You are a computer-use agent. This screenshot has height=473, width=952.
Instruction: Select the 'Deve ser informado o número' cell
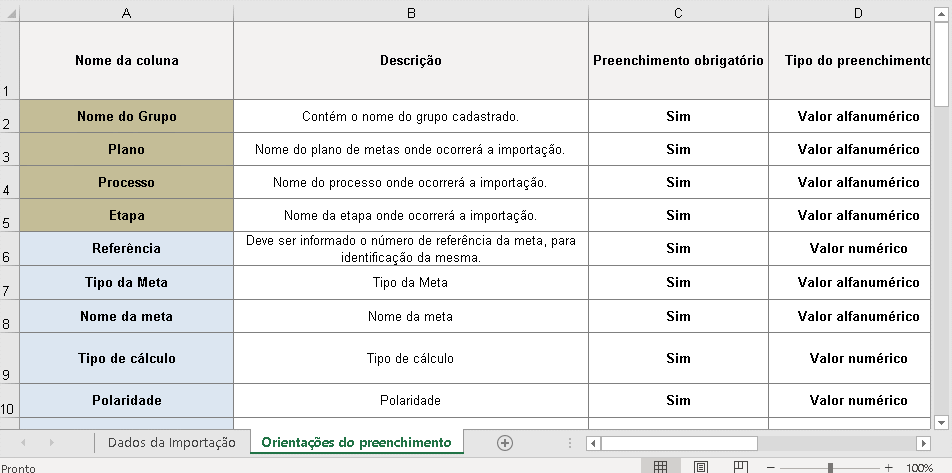[x=411, y=248]
